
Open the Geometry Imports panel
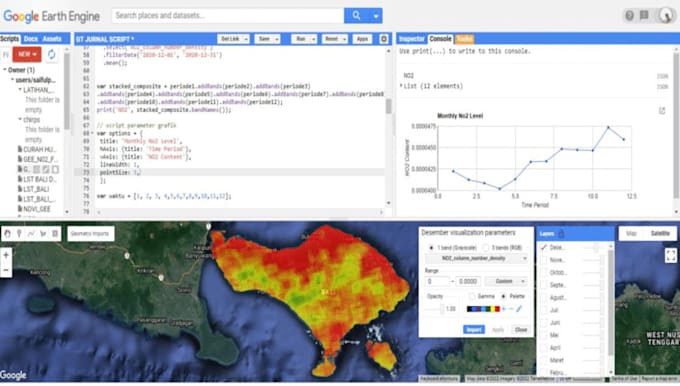[90, 234]
